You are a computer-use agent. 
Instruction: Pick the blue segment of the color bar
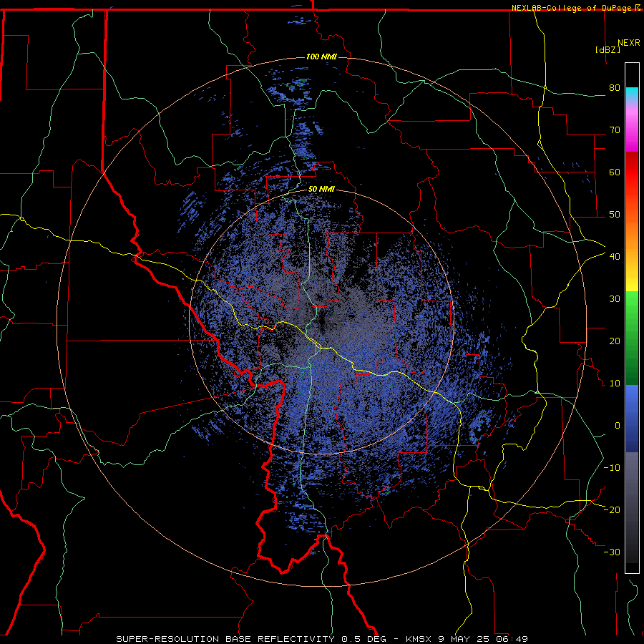632,418
